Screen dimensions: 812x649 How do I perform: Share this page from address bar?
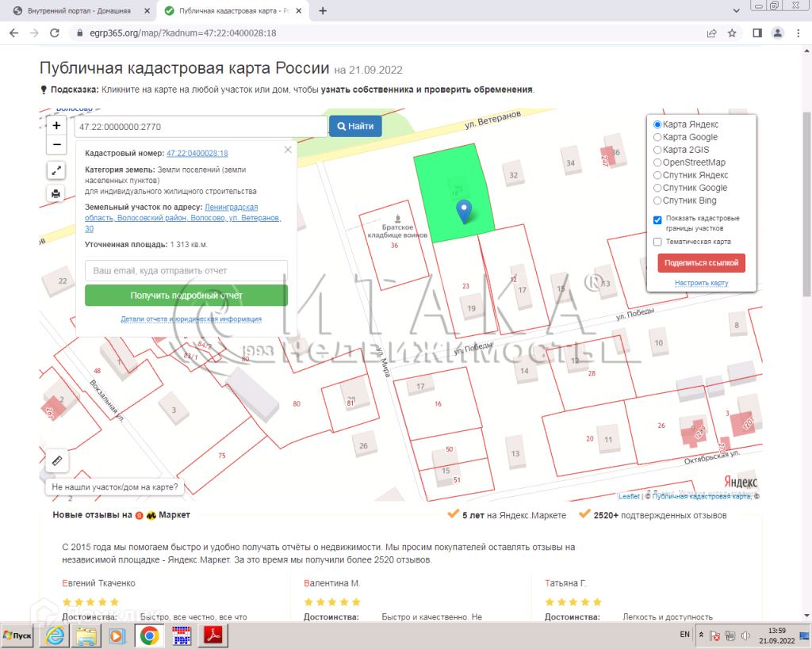coord(711,33)
